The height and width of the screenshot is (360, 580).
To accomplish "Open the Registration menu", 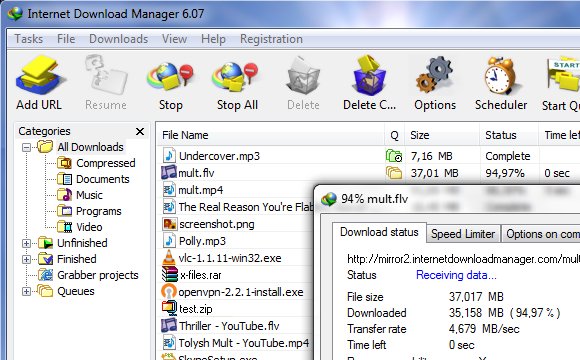I will pos(271,39).
